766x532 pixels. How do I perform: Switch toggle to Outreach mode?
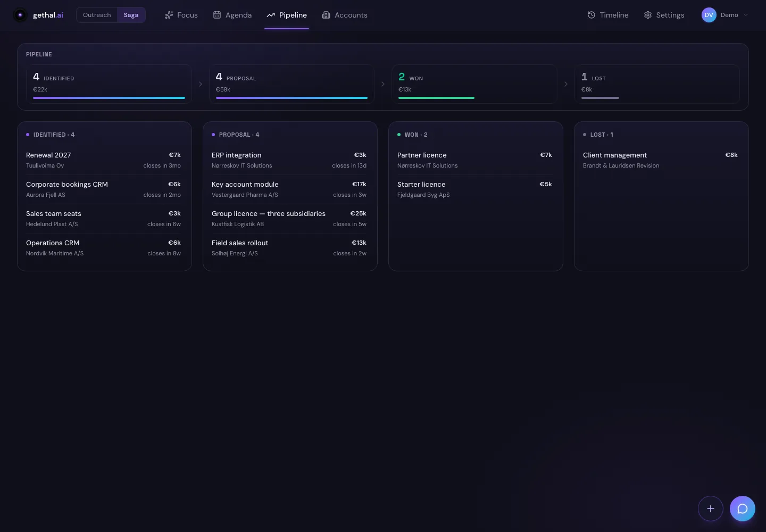point(97,15)
